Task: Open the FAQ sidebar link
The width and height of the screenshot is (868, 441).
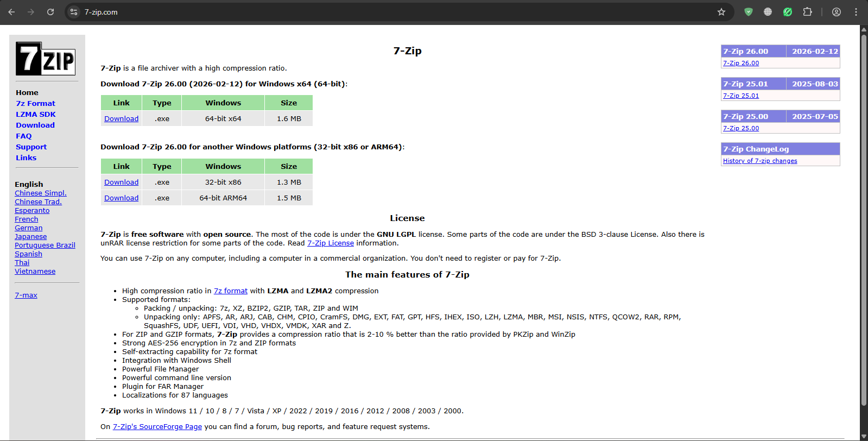Action: pos(24,136)
